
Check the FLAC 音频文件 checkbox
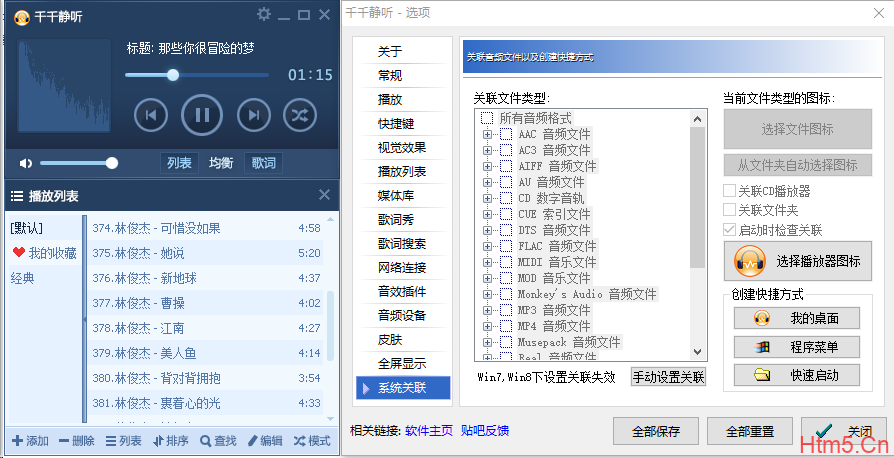click(506, 246)
